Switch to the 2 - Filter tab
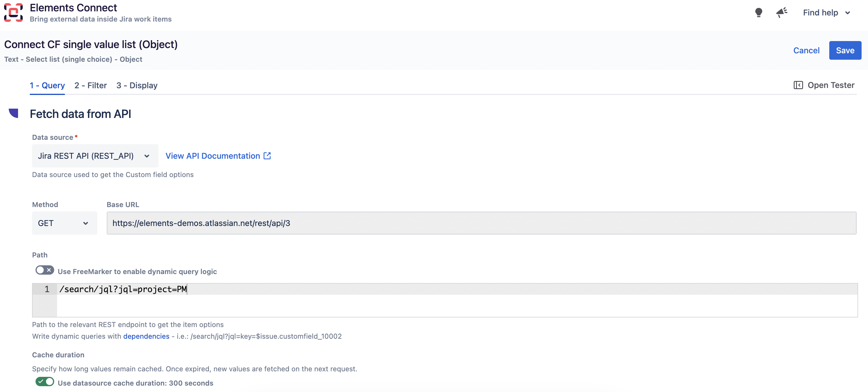 tap(90, 86)
